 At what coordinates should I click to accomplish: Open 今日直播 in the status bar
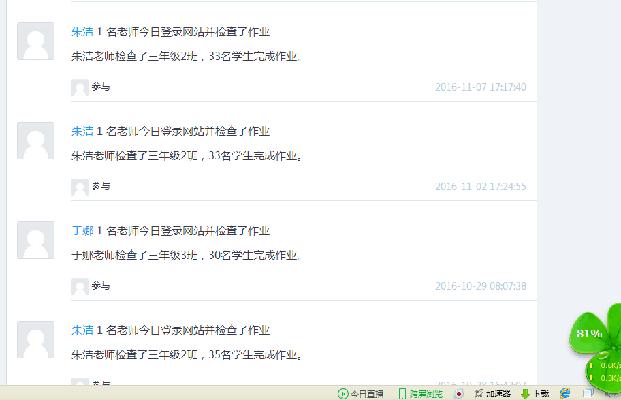pyautogui.click(x=360, y=393)
